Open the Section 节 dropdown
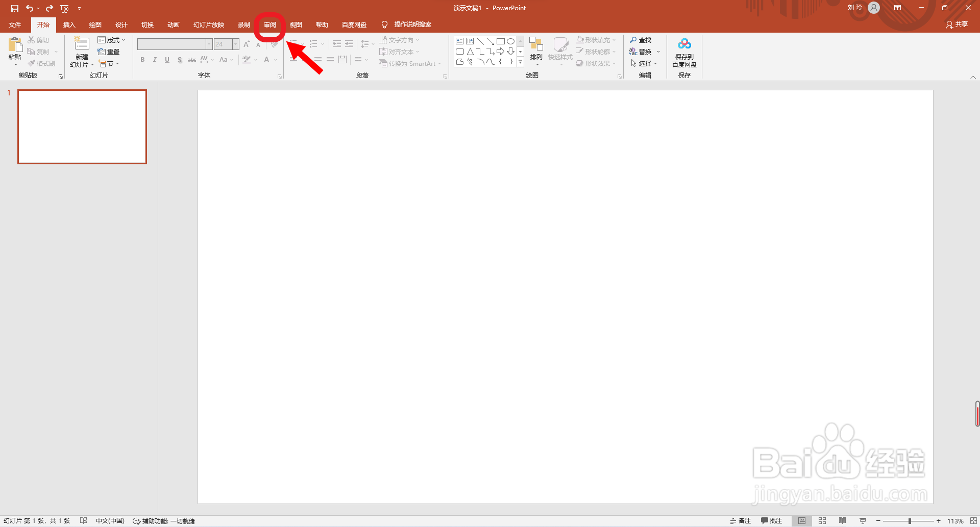980x527 pixels. (x=108, y=63)
